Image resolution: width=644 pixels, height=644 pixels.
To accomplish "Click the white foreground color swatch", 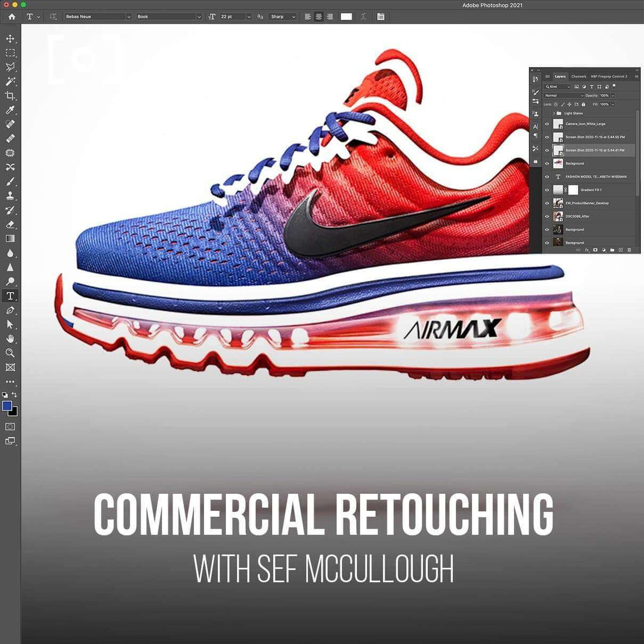I will pyautogui.click(x=345, y=17).
